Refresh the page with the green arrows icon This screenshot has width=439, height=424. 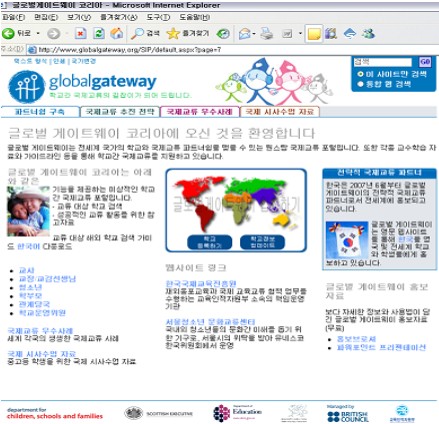(99, 33)
